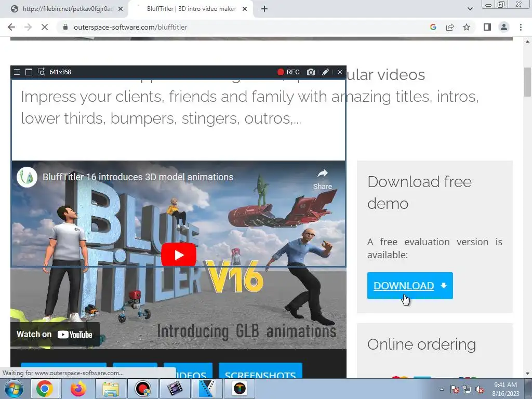The width and height of the screenshot is (532, 399).
Task: Close the screen recorder toolbar
Action: 340,72
